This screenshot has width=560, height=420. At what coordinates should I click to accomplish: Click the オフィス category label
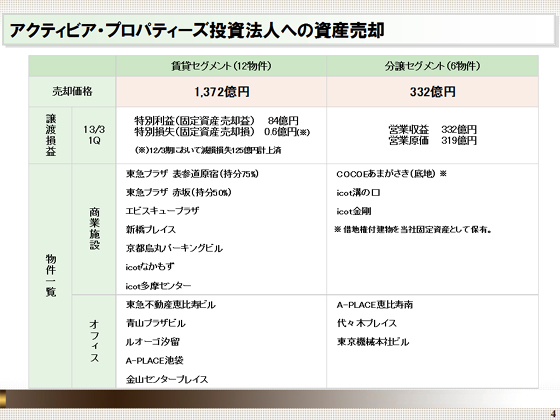[94, 341]
